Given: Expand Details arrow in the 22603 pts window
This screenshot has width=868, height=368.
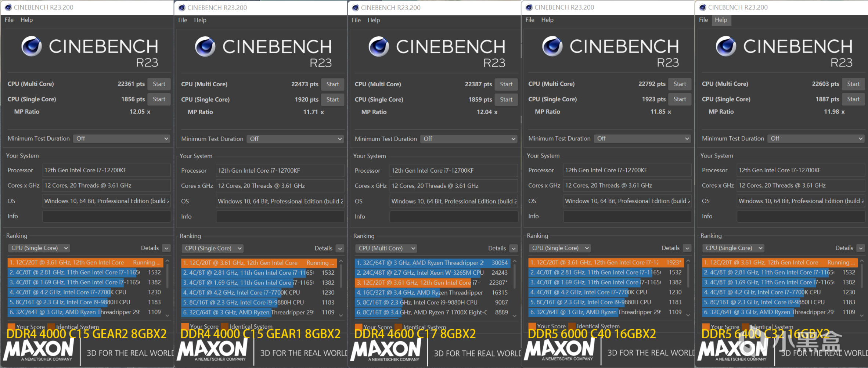Looking at the screenshot, I should point(861,248).
